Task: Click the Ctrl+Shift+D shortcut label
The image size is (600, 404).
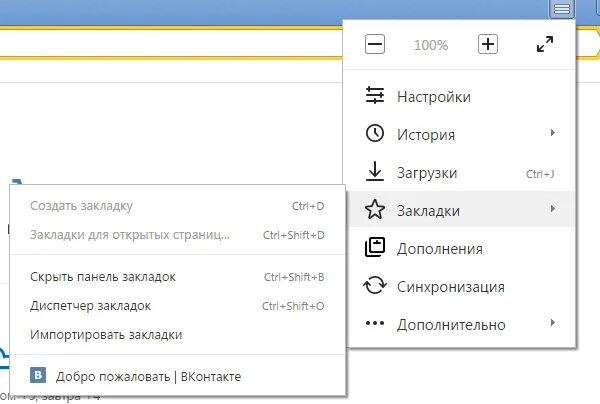Action: [x=293, y=235]
